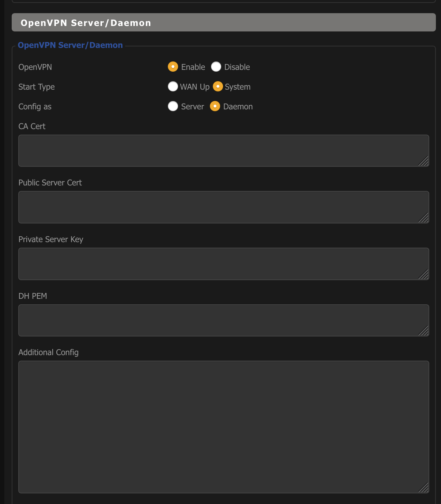Click the Additional Config resize handle
The width and height of the screenshot is (441, 504).
(424, 488)
